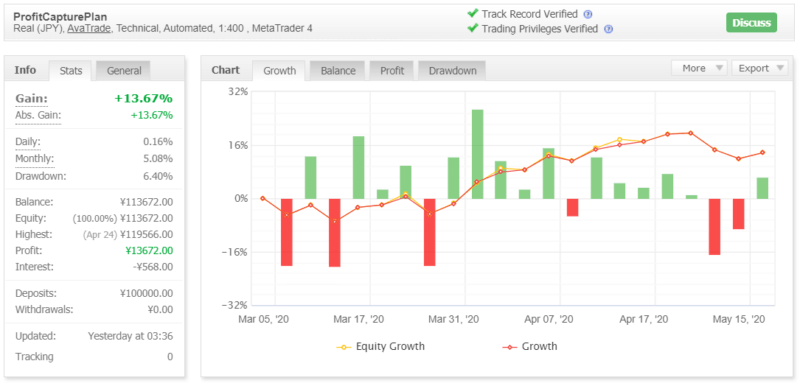Image resolution: width=800 pixels, height=386 pixels.
Task: Click the Growth line's highest data point
Action: pyautogui.click(x=690, y=133)
